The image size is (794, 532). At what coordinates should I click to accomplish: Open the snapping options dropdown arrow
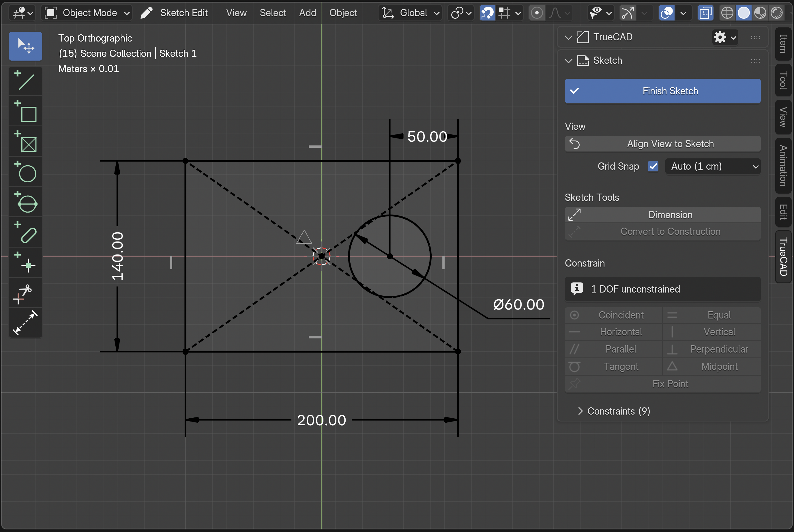pyautogui.click(x=518, y=13)
